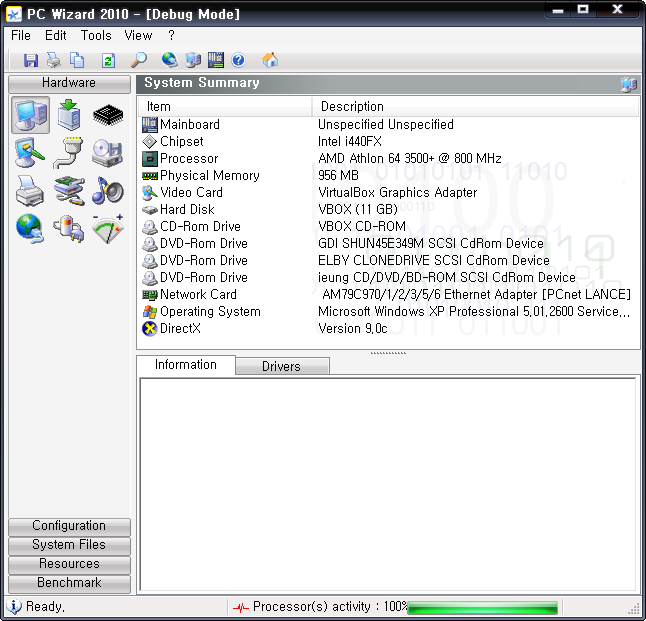Select the Devices cards icon in sidebar
Viewport: 646px width, 621px height.
click(x=69, y=191)
